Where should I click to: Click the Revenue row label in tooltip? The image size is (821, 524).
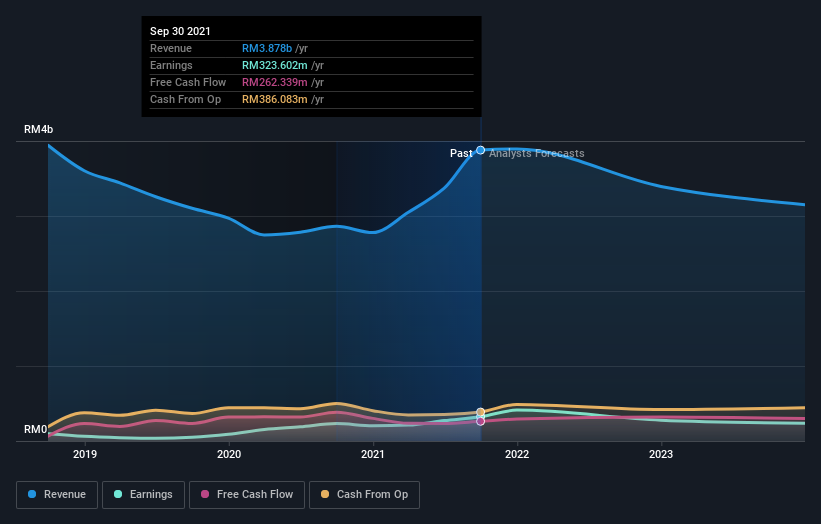point(171,48)
